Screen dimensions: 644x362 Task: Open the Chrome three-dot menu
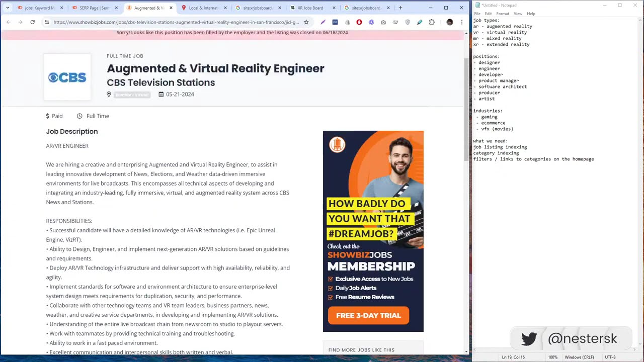coord(461,22)
